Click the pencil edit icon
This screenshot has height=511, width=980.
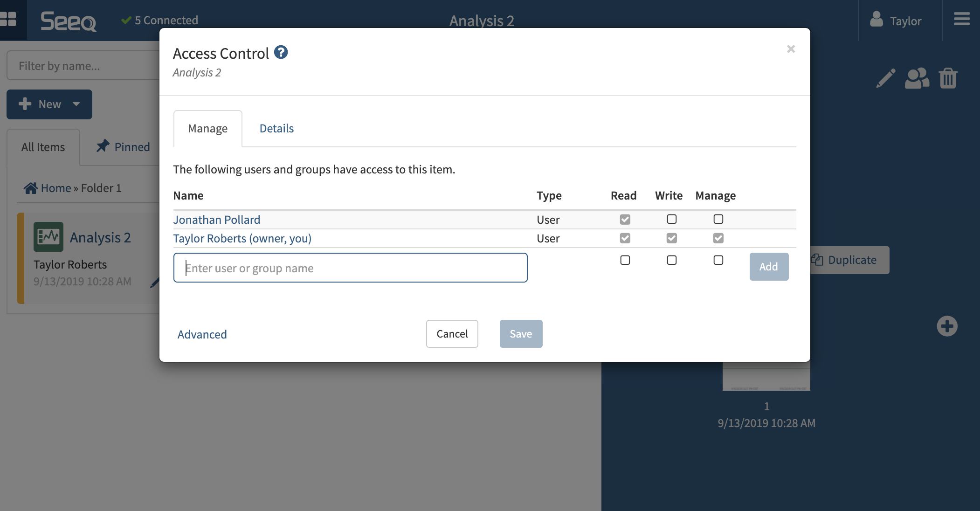click(x=885, y=78)
